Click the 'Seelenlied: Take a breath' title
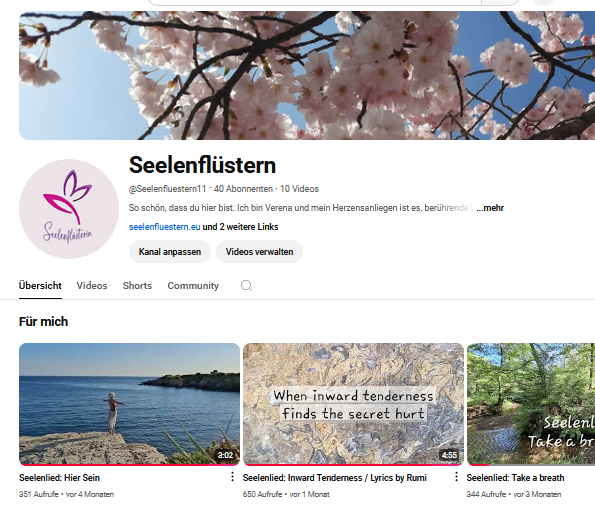The image size is (595, 516). tap(515, 478)
